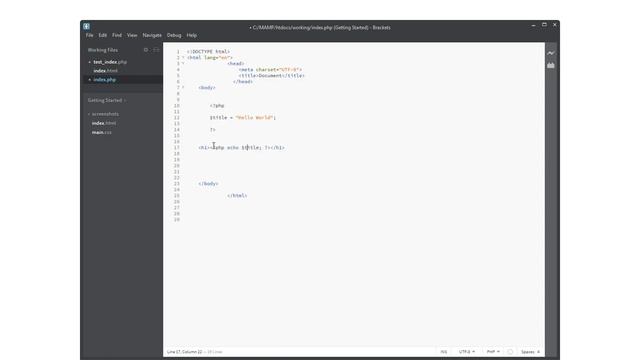The height and width of the screenshot is (360, 640).
Task: Expand the screenshots folder
Action: 105,114
